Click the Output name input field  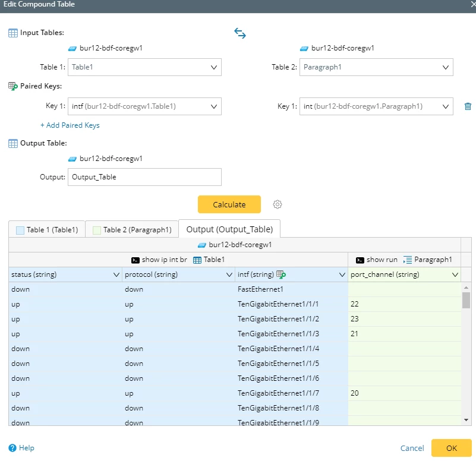click(x=144, y=177)
